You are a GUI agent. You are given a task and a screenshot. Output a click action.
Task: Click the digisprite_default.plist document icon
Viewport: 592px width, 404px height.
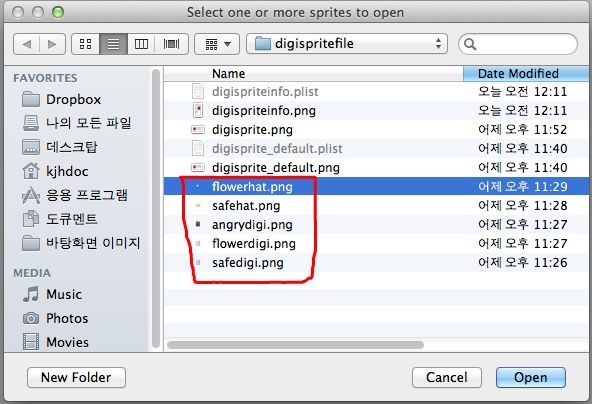pyautogui.click(x=198, y=148)
